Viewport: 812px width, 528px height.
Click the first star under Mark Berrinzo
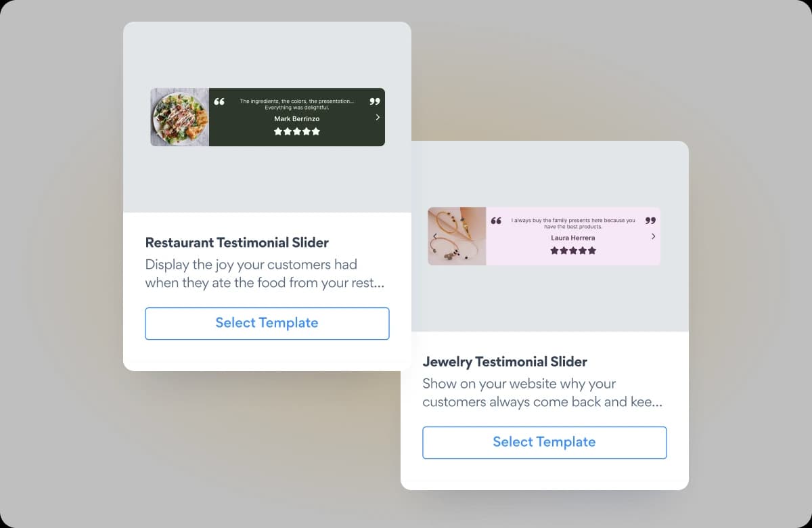point(278,131)
